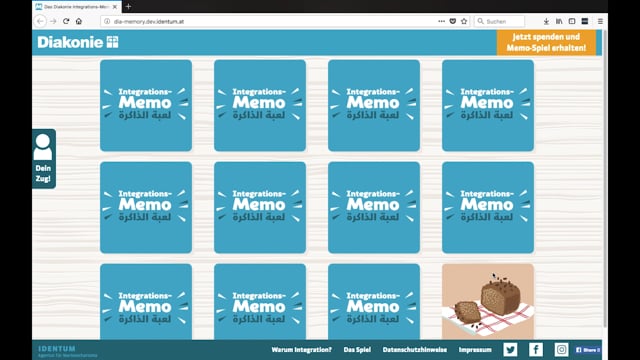The image size is (640, 360).
Task: Go back with the browser back arrow
Action: coord(40,21)
